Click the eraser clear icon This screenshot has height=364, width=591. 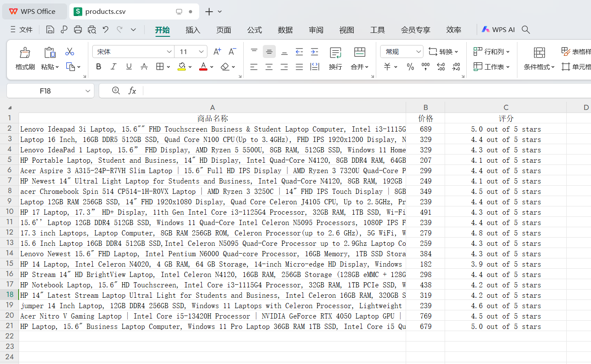[x=225, y=67]
